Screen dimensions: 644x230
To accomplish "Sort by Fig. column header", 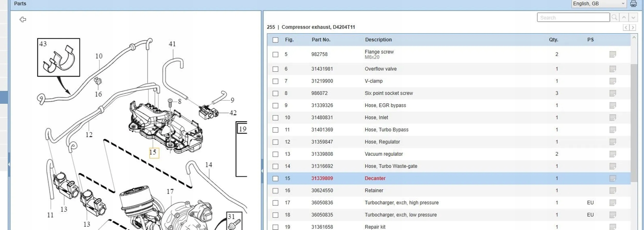I will [289, 40].
